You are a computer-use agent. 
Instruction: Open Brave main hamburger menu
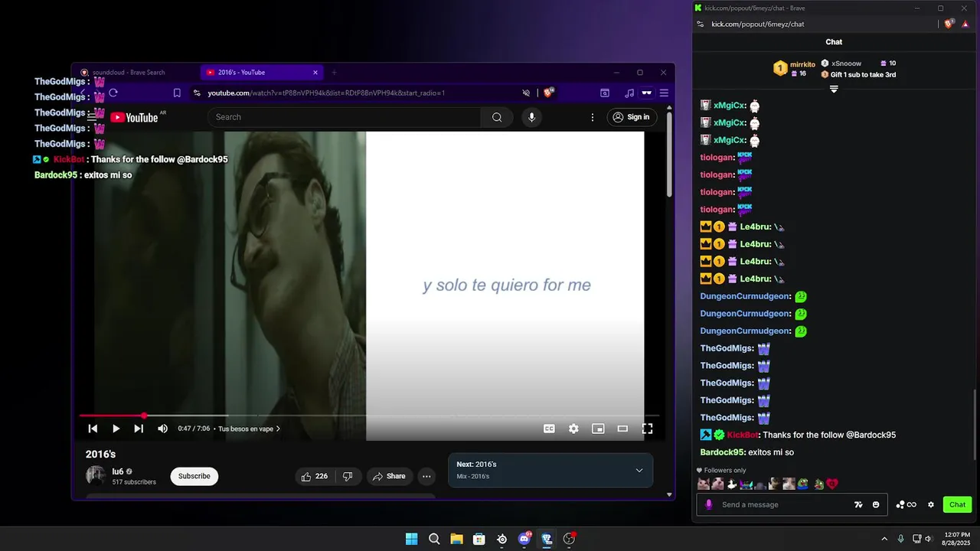(664, 93)
